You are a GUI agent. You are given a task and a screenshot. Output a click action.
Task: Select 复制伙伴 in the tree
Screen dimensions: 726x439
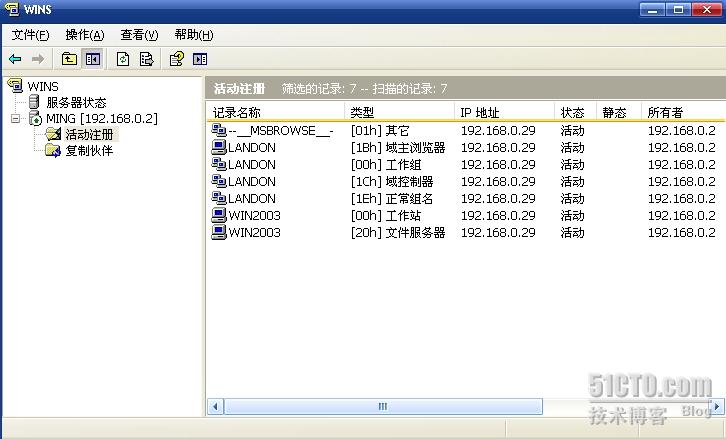89,151
